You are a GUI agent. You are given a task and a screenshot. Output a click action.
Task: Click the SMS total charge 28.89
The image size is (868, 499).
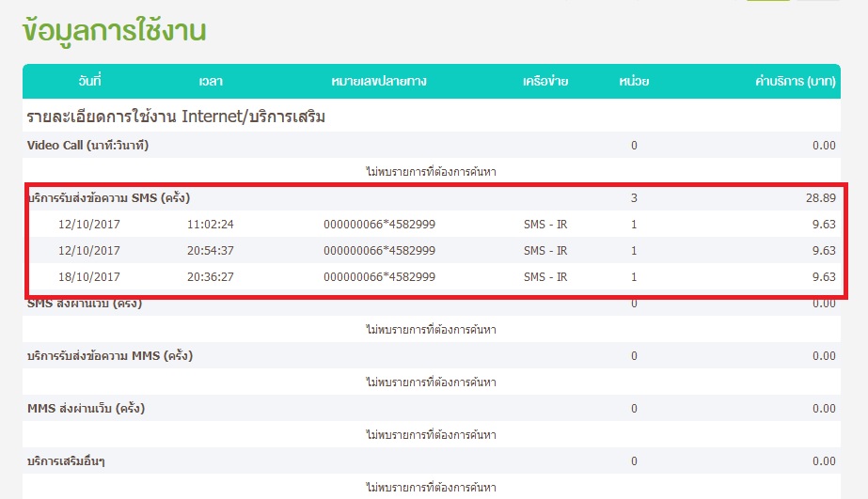[x=820, y=197]
